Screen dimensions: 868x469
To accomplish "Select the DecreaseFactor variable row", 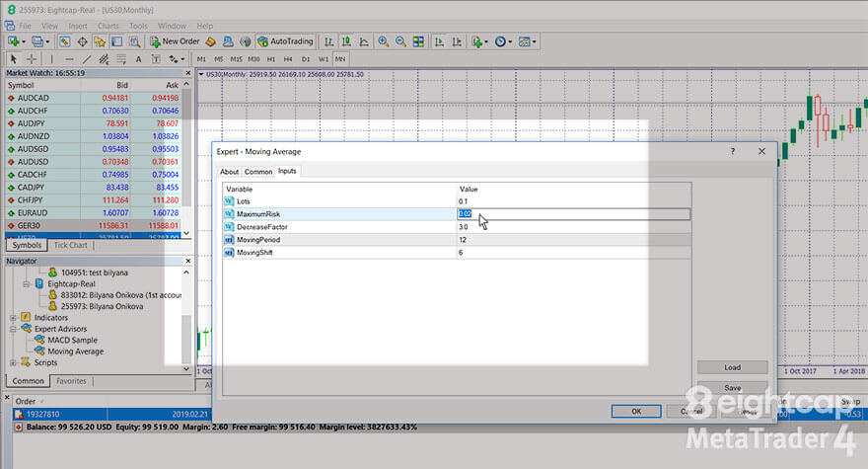I will [457, 227].
